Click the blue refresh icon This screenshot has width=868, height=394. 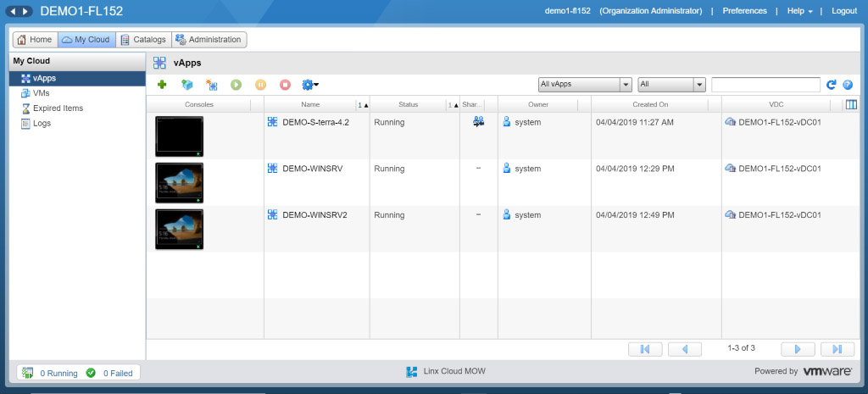click(831, 85)
